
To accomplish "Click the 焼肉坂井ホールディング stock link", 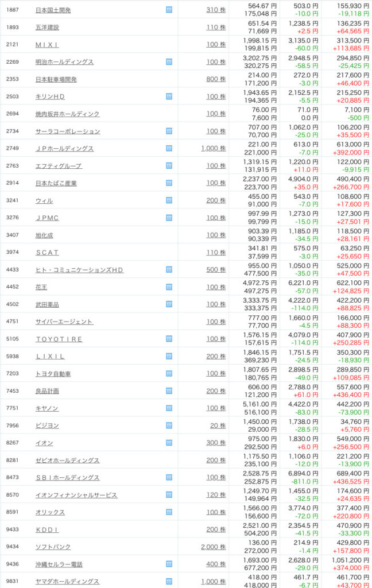I will pos(67,114).
